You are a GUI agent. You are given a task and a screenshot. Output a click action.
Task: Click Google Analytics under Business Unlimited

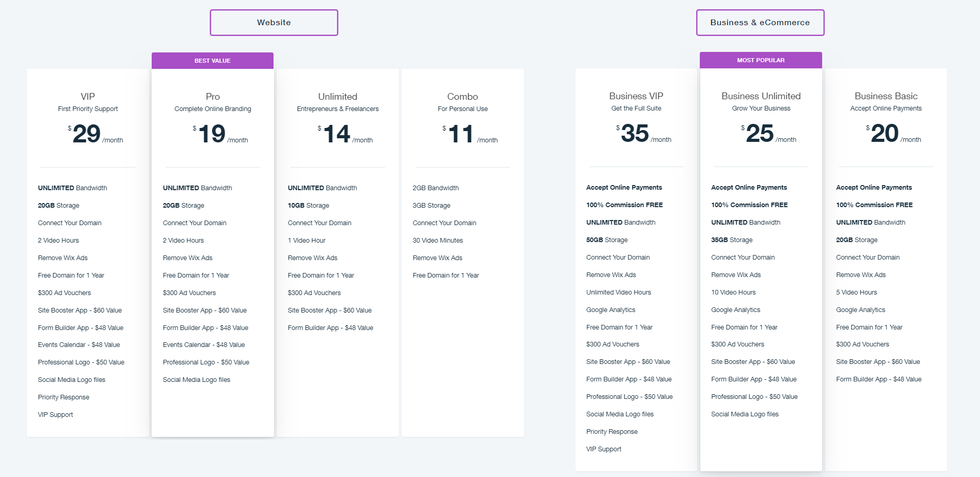[x=736, y=309]
